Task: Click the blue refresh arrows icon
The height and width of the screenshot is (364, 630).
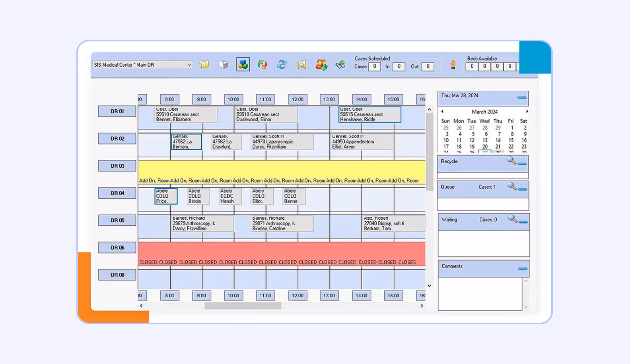Action: (x=282, y=64)
